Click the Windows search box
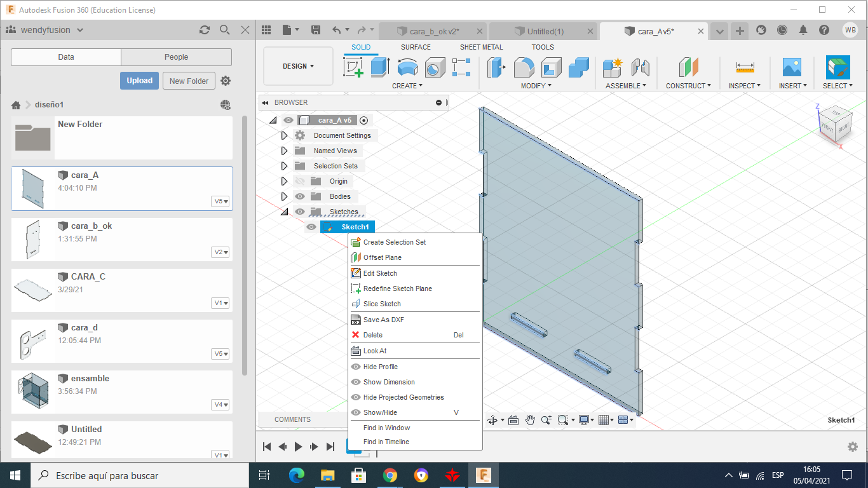Image resolution: width=868 pixels, height=488 pixels. coord(140,475)
